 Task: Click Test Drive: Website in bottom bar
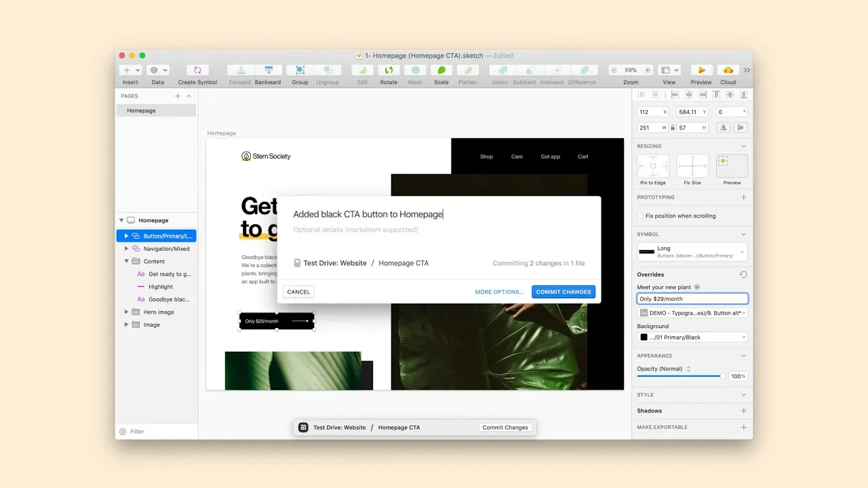(339, 428)
